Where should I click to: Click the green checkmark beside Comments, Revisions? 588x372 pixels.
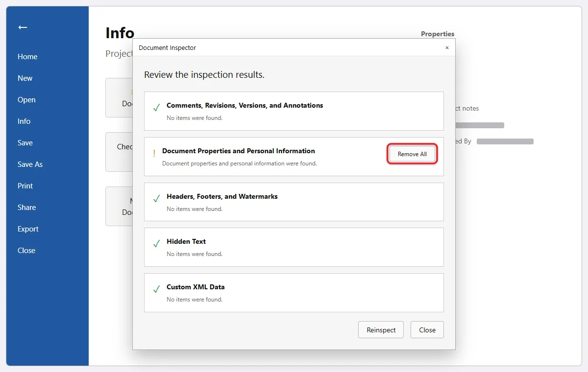(x=157, y=107)
